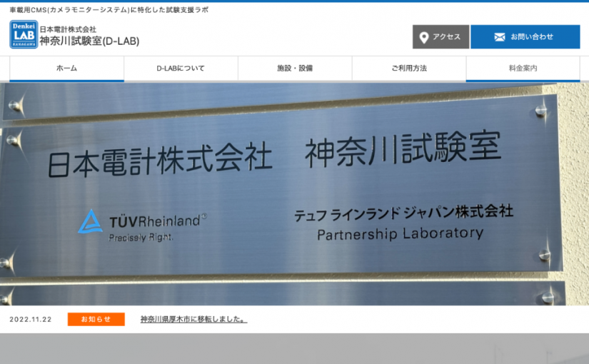Click the Denkei LAB logo icon
Viewport: 589px width, 364px height.
click(24, 34)
